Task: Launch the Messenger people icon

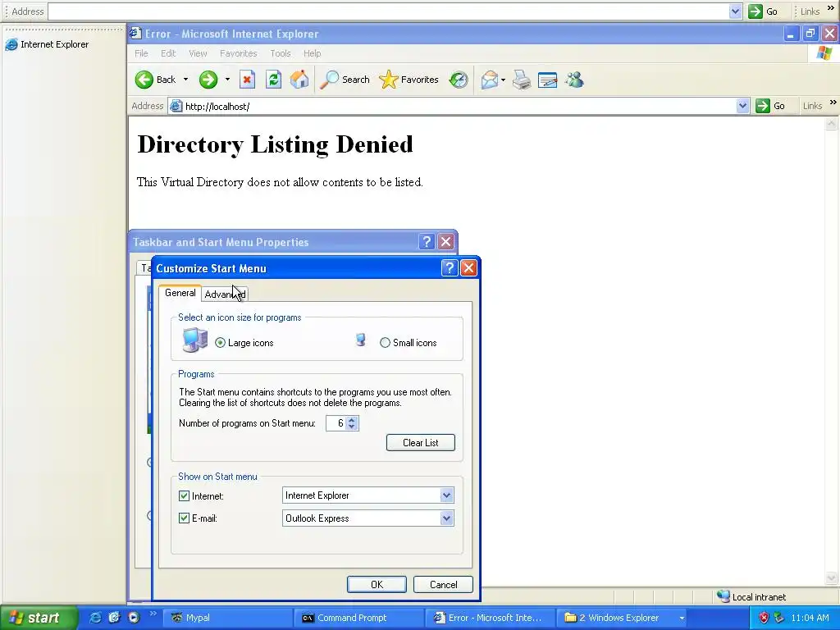Action: click(574, 80)
